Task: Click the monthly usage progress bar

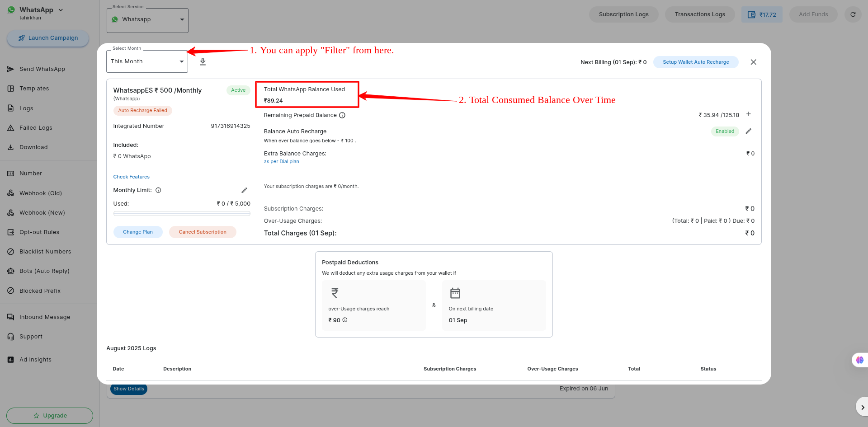Action: 182,214
